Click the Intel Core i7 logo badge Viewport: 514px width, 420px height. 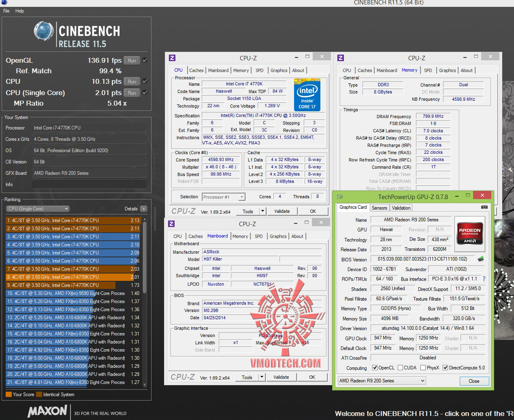point(307,95)
